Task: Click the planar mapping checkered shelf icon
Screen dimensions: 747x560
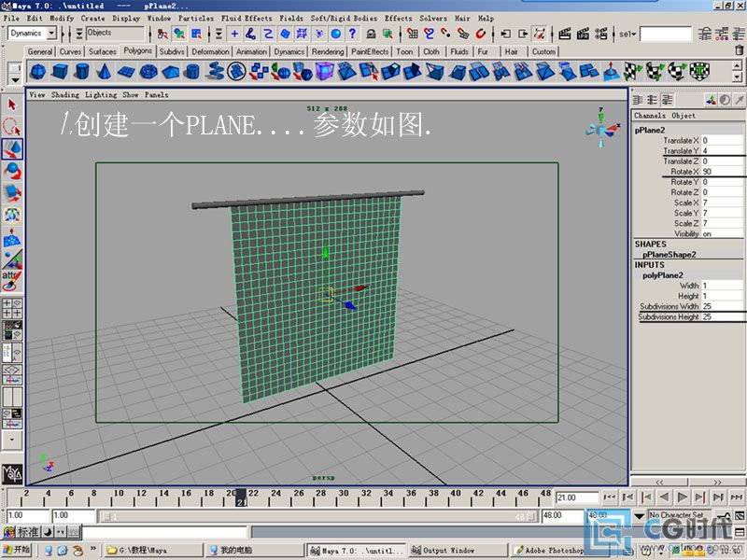Action: pos(633,72)
